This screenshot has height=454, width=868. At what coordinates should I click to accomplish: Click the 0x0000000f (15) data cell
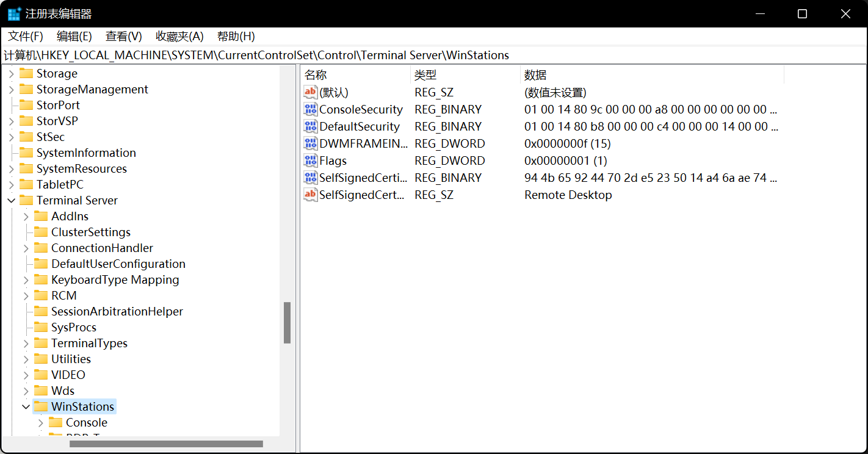tap(568, 143)
